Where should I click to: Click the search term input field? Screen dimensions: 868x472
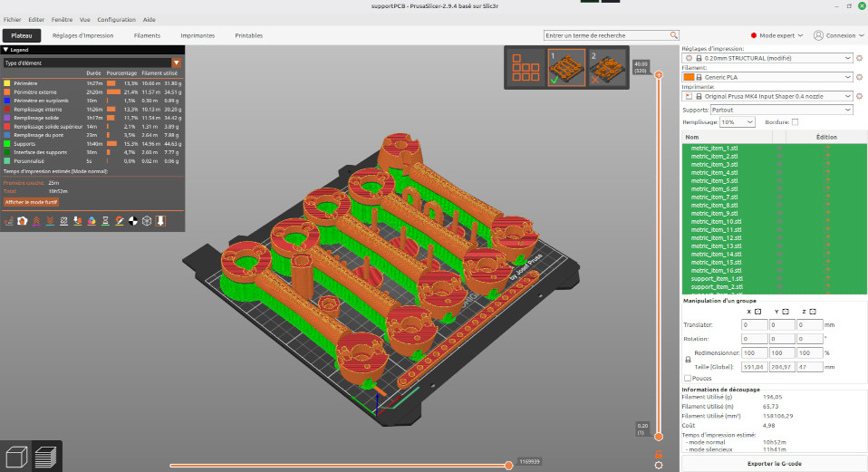click(607, 35)
